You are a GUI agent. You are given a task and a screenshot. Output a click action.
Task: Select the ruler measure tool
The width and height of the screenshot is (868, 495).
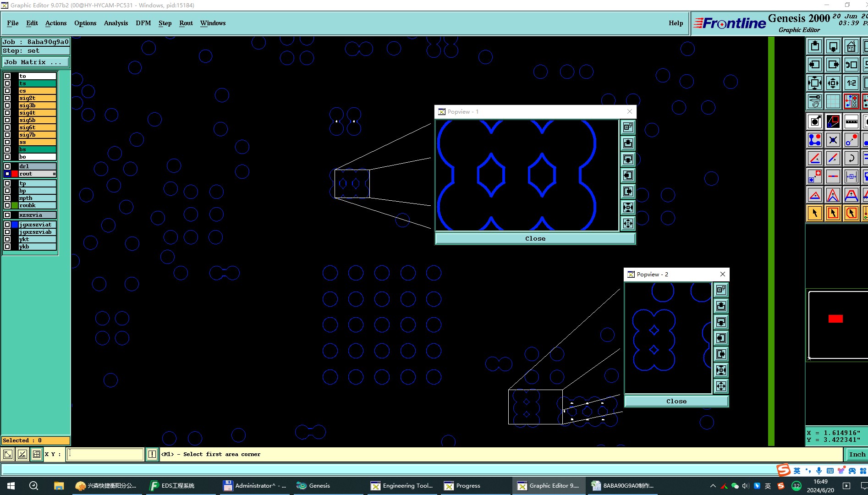[x=852, y=121]
